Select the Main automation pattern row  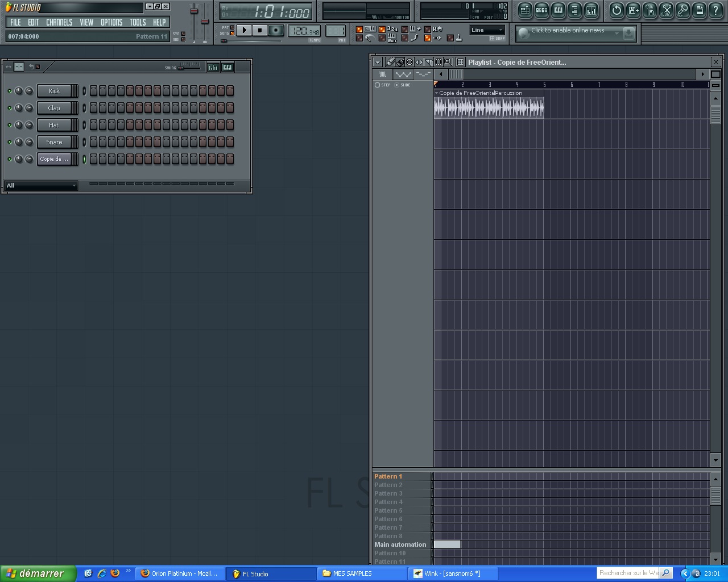pyautogui.click(x=402, y=544)
